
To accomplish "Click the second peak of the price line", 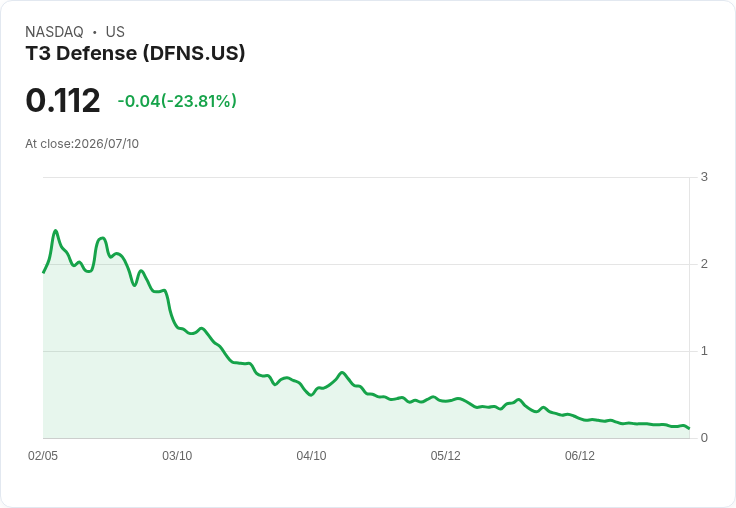I will pyautogui.click(x=102, y=239).
